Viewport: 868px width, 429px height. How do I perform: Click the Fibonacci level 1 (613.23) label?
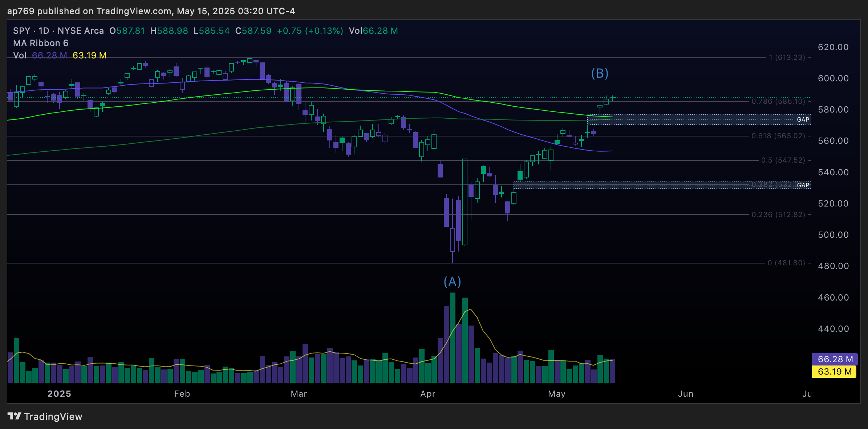(787, 57)
